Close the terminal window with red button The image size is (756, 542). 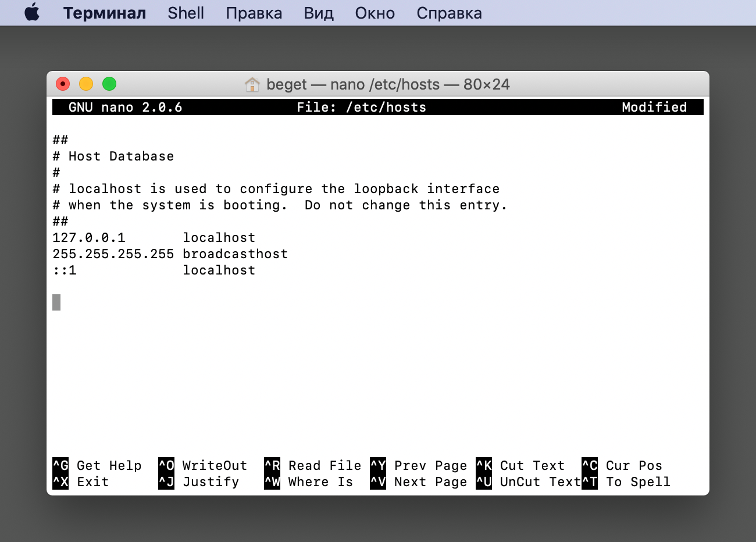tap(63, 84)
